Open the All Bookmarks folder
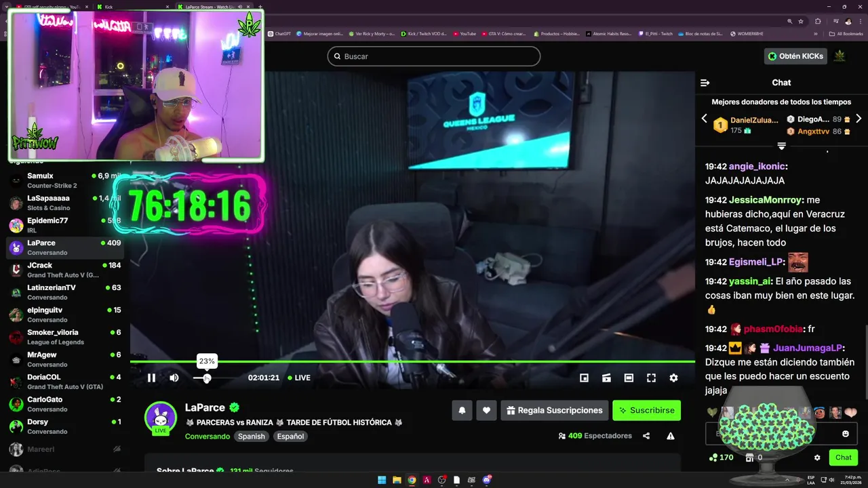 (x=846, y=33)
